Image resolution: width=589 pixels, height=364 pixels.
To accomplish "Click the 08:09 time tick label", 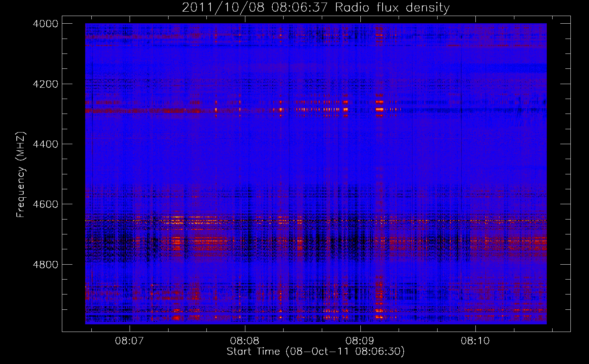I will (360, 341).
